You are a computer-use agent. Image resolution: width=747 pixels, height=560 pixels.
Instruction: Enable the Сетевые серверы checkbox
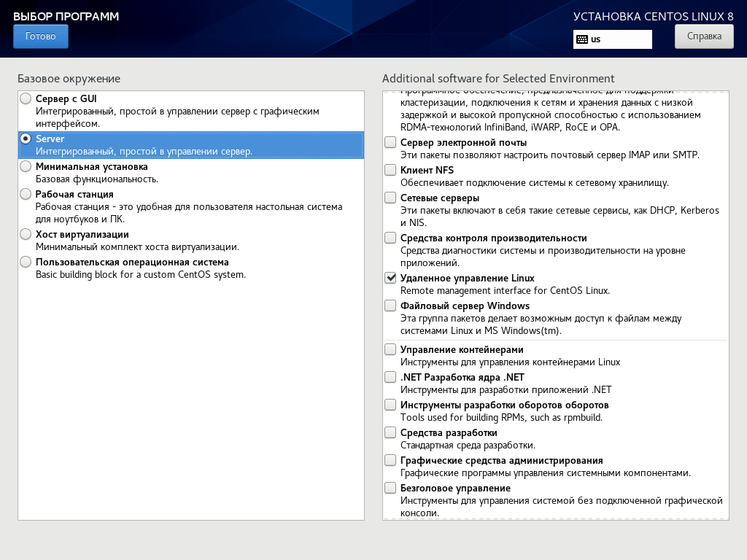pos(390,198)
